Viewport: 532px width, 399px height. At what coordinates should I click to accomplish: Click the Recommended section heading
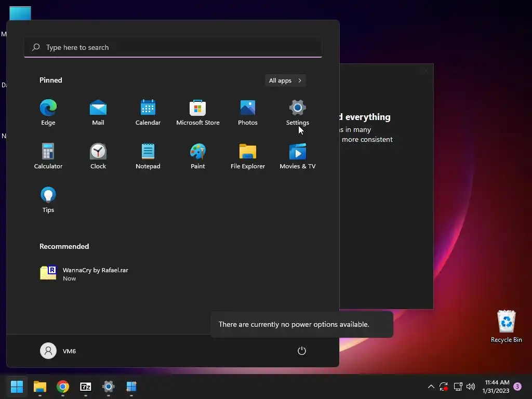[64, 246]
